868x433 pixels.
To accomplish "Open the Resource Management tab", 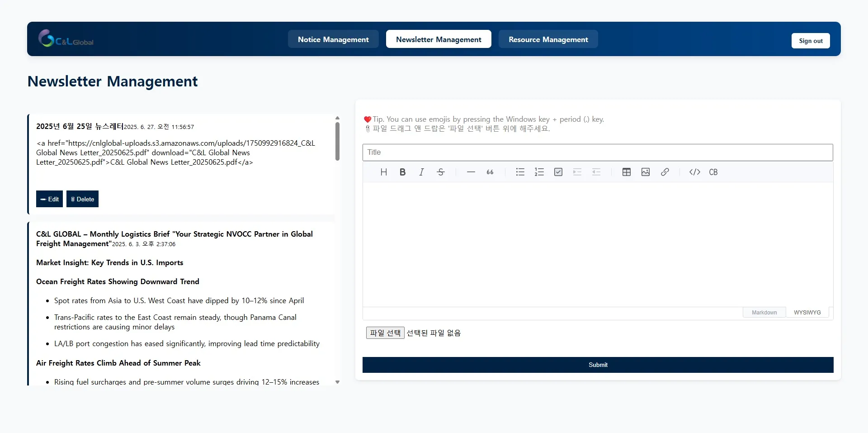I will tap(548, 39).
